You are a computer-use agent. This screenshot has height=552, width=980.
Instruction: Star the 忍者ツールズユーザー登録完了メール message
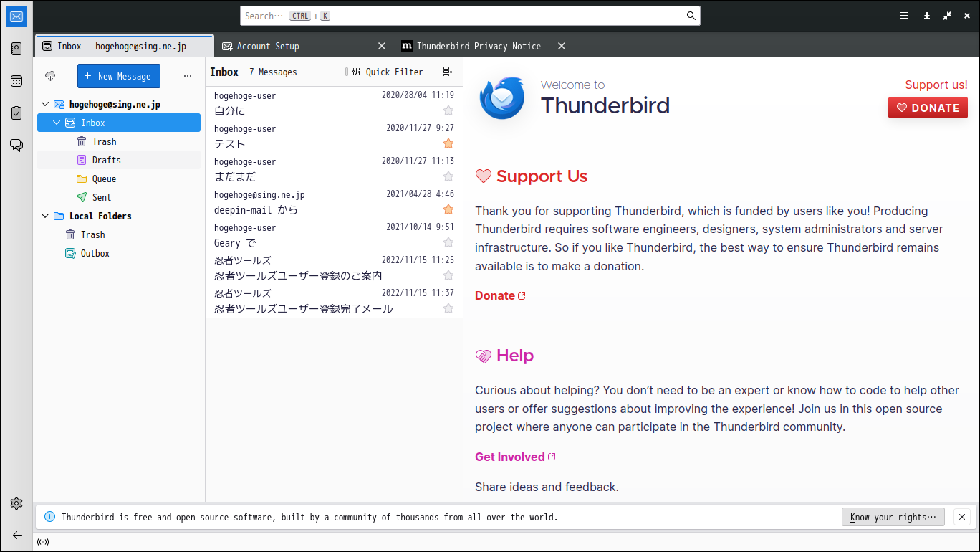point(448,308)
